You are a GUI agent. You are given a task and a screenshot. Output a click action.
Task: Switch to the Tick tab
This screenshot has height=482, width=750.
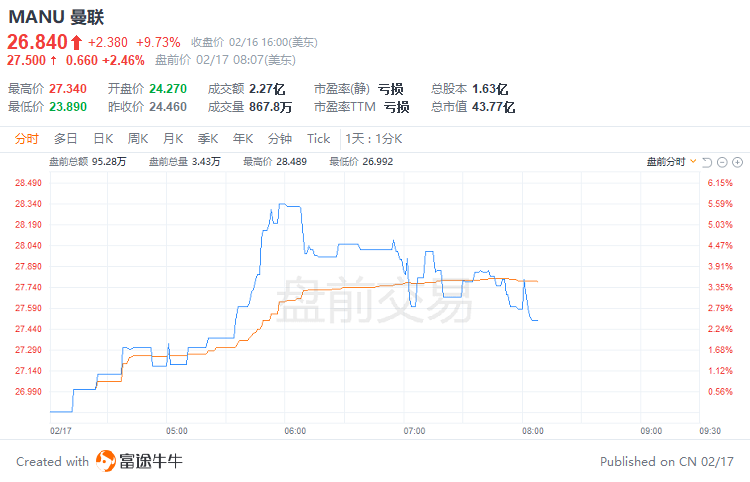[x=318, y=139]
